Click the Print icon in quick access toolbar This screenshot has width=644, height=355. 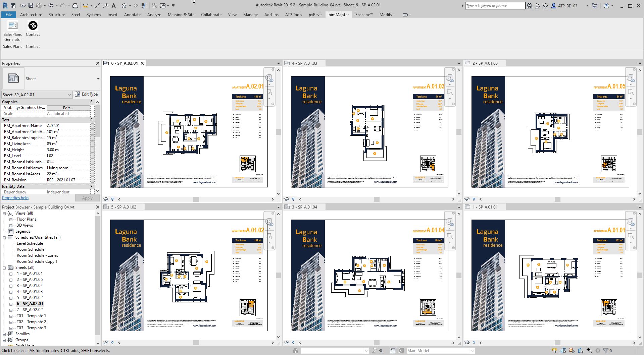75,5
